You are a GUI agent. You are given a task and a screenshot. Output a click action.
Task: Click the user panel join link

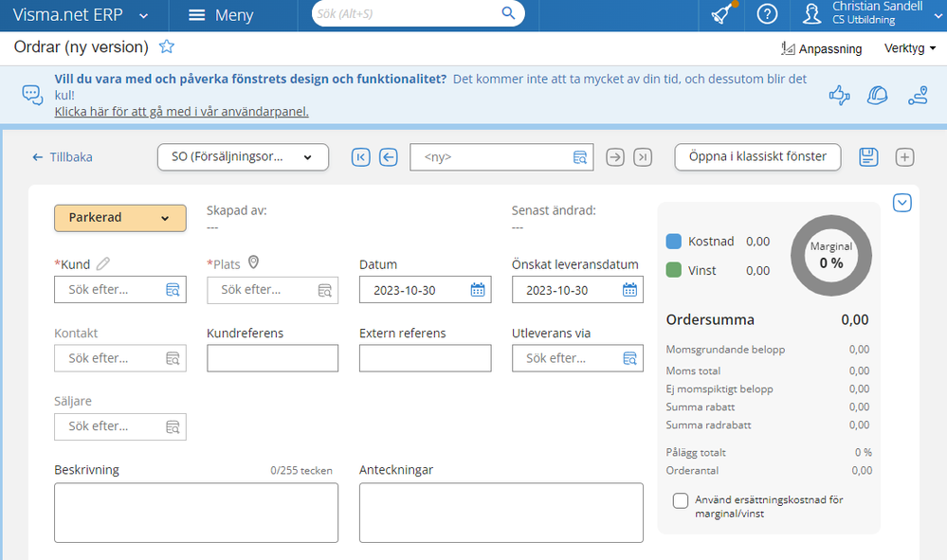[x=181, y=112]
